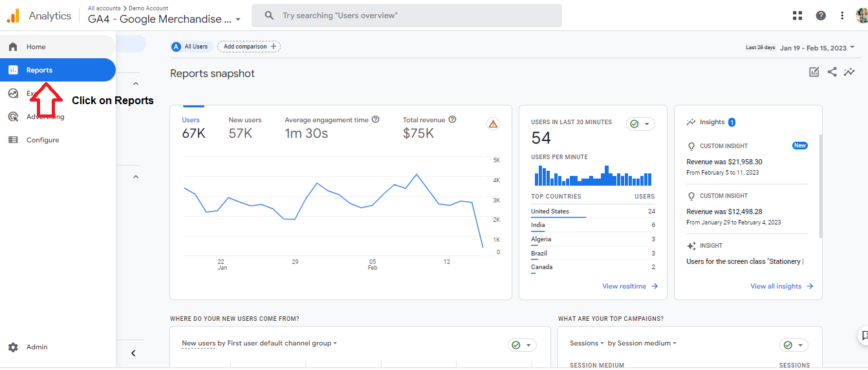Open the GA4 Google Merchandise property selector

tap(164, 19)
